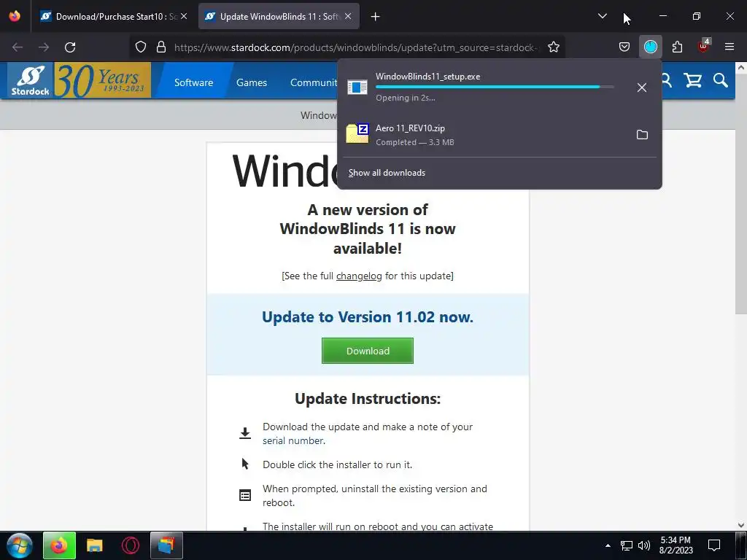Show Aero 11_REV10.zip in folder

pyautogui.click(x=642, y=135)
